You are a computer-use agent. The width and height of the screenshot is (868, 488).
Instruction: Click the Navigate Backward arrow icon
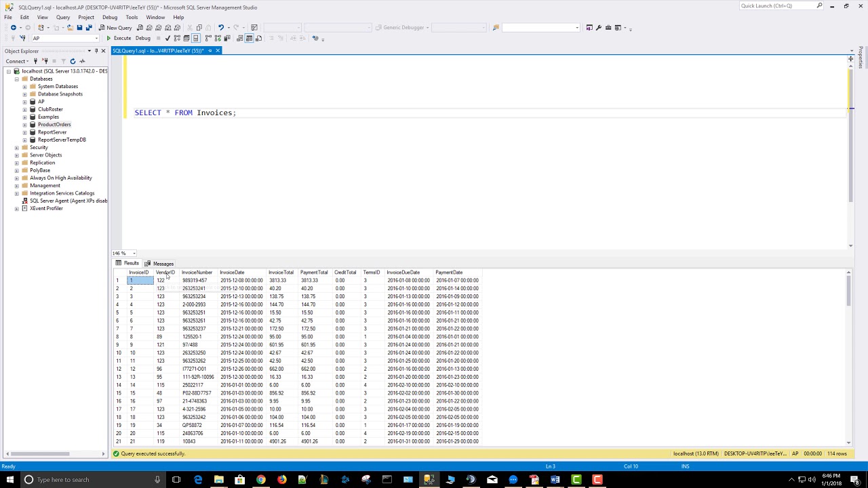[x=14, y=28]
